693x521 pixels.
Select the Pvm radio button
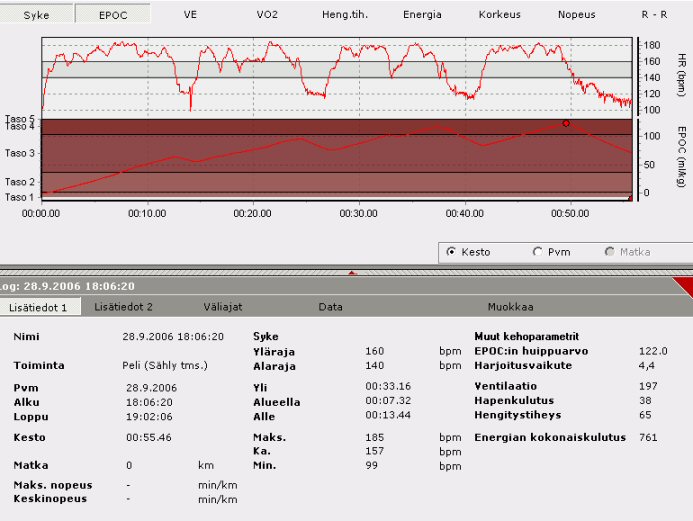[538, 252]
